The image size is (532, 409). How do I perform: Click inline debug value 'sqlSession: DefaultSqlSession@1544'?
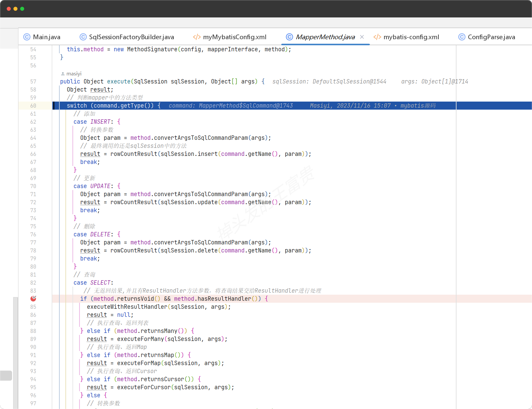(329, 81)
